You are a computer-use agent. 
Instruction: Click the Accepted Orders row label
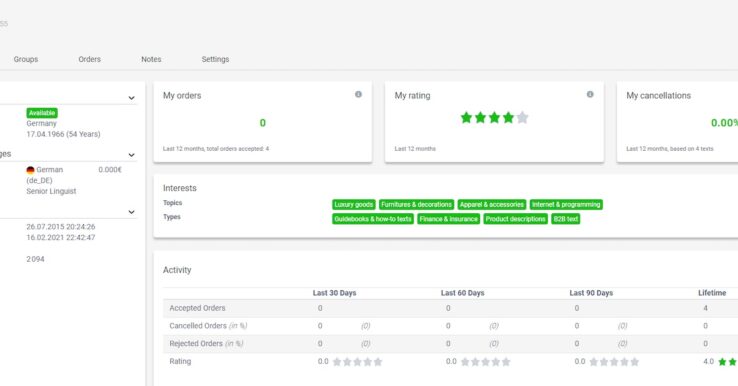click(197, 308)
